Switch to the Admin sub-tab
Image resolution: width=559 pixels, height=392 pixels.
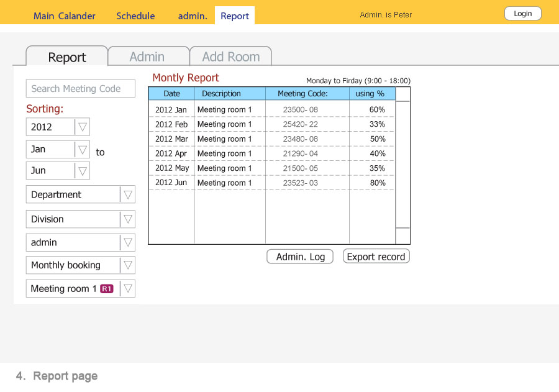pyautogui.click(x=147, y=57)
